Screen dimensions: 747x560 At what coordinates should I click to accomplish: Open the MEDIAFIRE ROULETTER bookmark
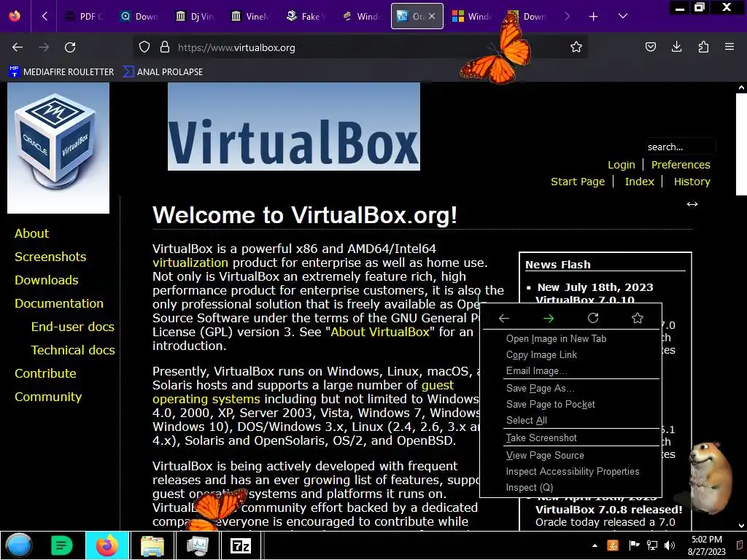click(x=61, y=72)
